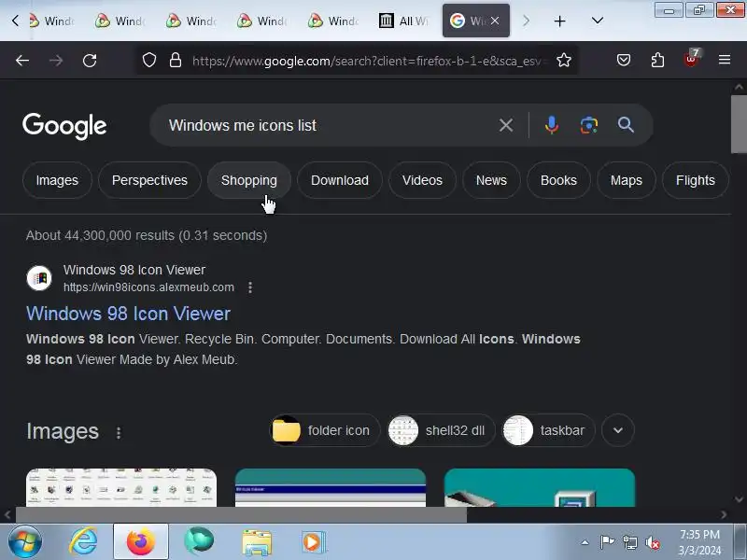Open blue title bar image thumbnail
747x560 pixels.
click(331, 487)
